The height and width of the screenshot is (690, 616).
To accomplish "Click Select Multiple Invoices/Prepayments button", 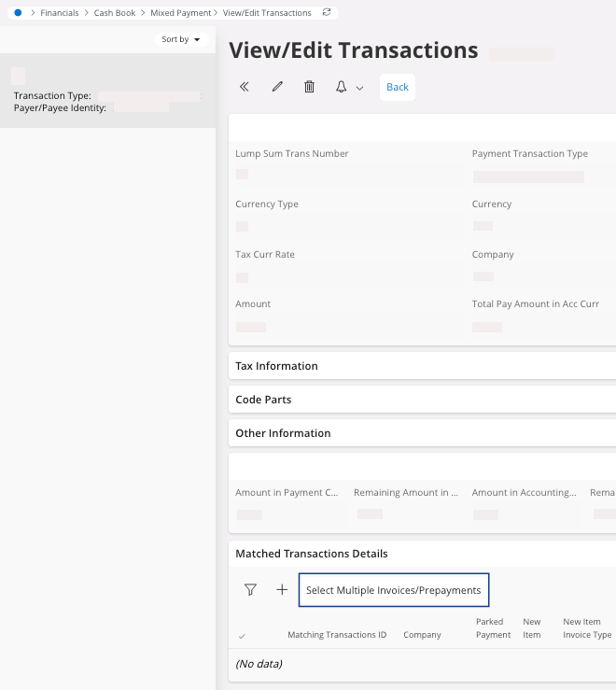I will [x=393, y=590].
